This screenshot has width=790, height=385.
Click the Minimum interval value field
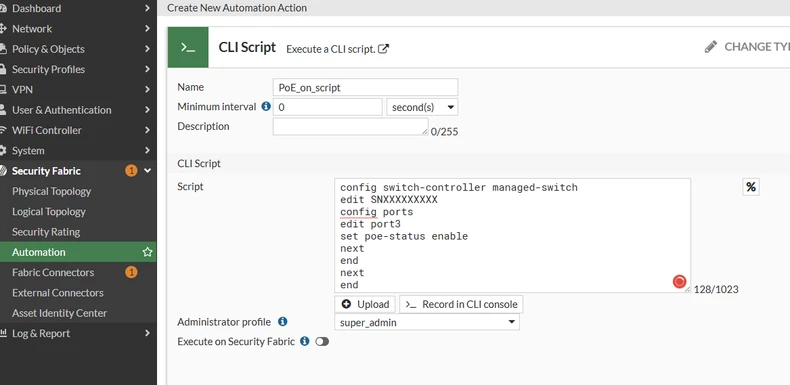(327, 107)
